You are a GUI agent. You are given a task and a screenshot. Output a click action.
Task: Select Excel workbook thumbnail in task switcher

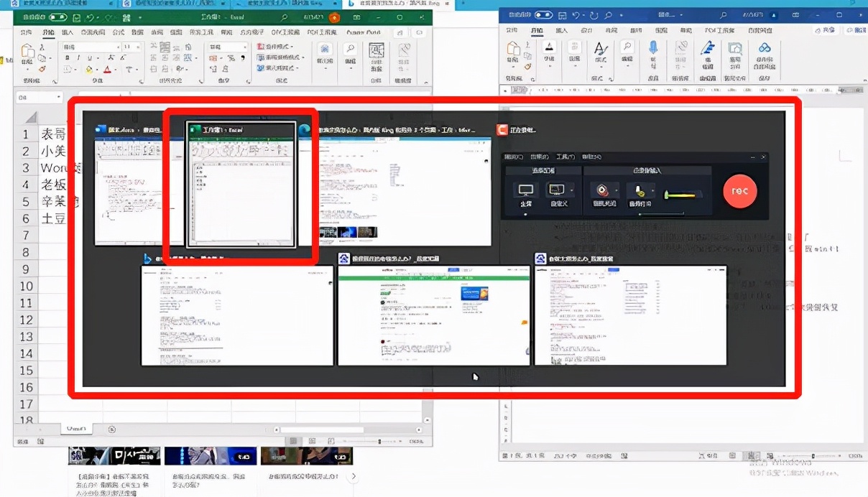[x=241, y=185]
